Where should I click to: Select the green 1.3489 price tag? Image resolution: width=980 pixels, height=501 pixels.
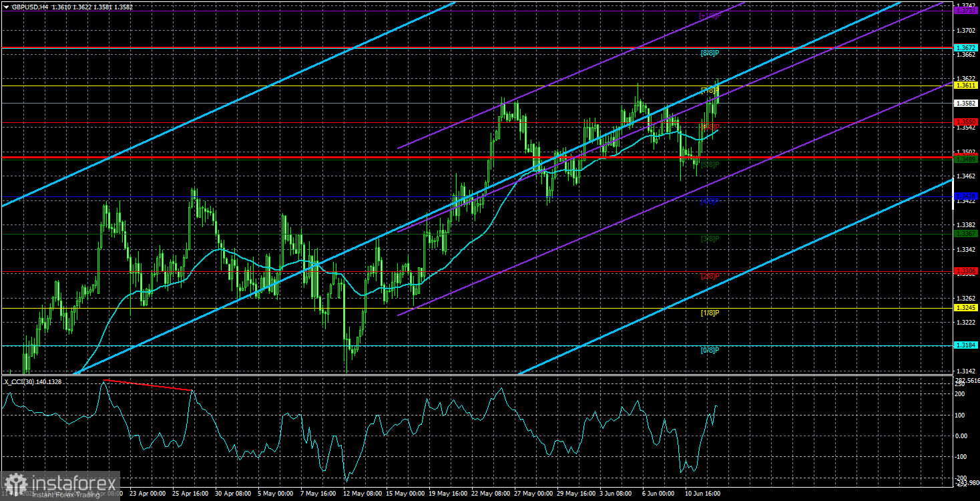click(967, 159)
